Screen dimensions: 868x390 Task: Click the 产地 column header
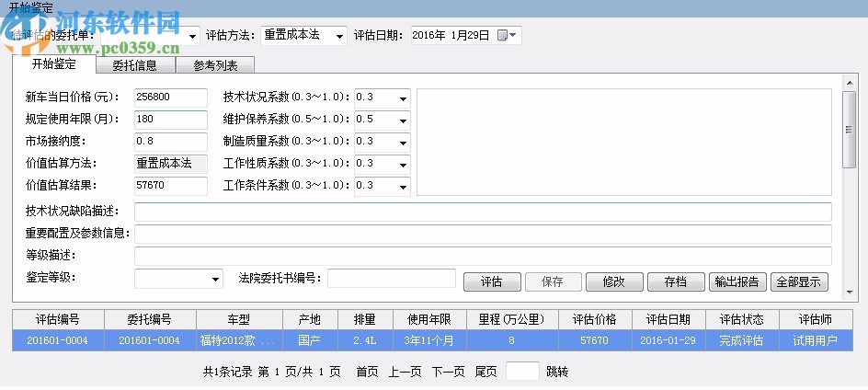pyautogui.click(x=310, y=320)
